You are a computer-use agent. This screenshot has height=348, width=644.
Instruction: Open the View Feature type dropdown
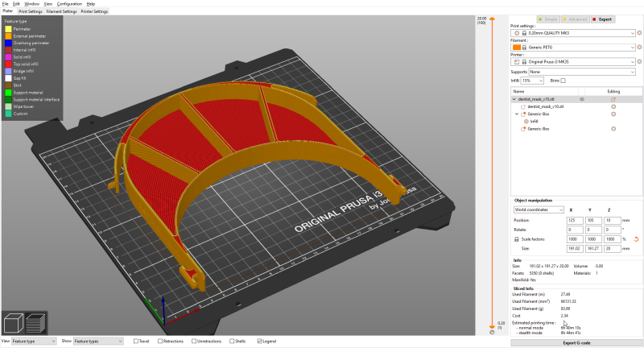[34, 341]
